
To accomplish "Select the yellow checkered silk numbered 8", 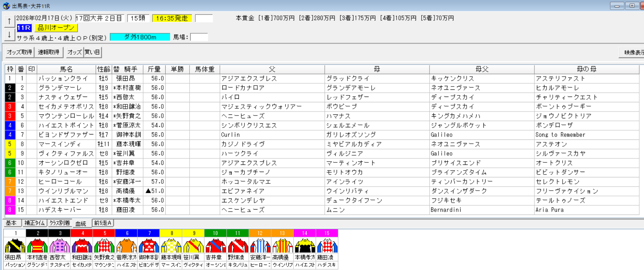I will pos(171,246).
